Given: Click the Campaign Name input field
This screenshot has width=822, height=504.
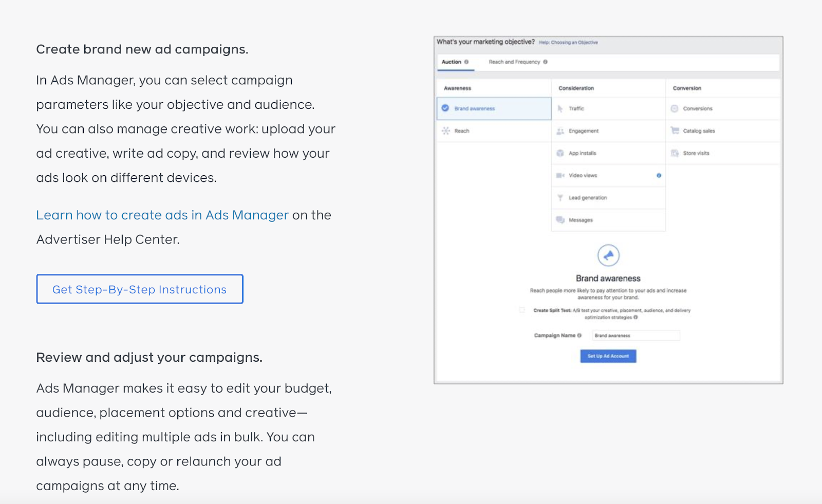Looking at the screenshot, I should pos(636,335).
